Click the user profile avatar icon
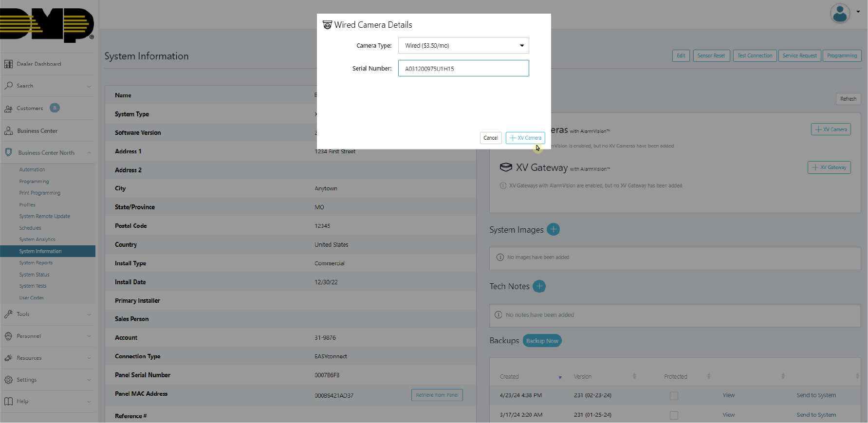868x423 pixels. (840, 14)
